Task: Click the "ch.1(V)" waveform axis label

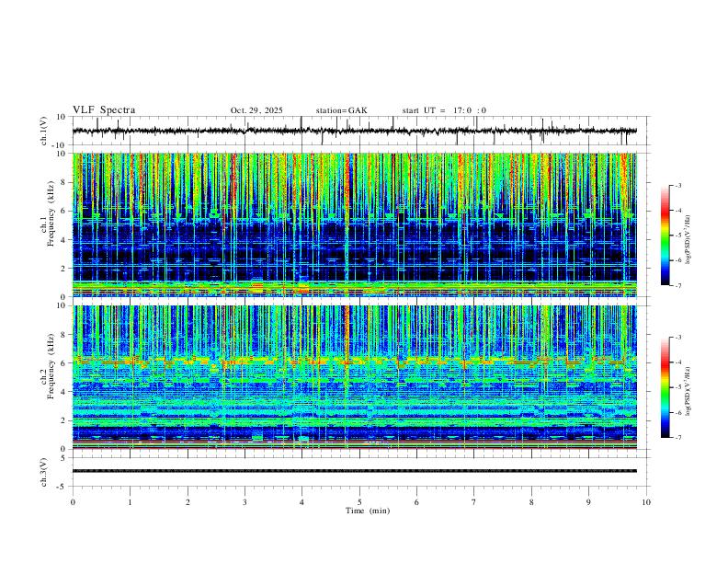Action: (44, 131)
